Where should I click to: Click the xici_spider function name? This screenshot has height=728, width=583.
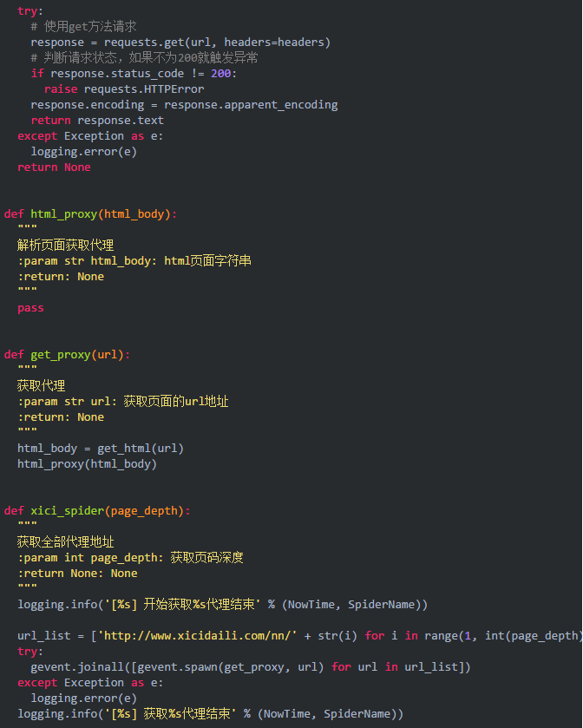[x=68, y=511]
